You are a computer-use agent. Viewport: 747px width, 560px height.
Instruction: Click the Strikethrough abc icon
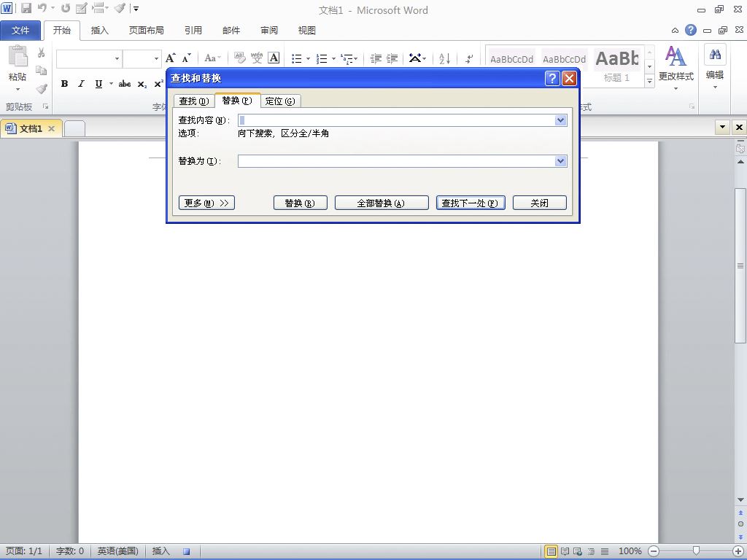coord(124,84)
